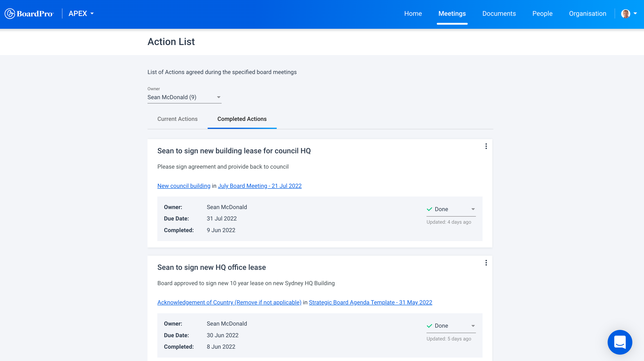Screen dimensions: 644x361
Task: Click the Done status checkmark icon second action
Action: [x=429, y=326]
